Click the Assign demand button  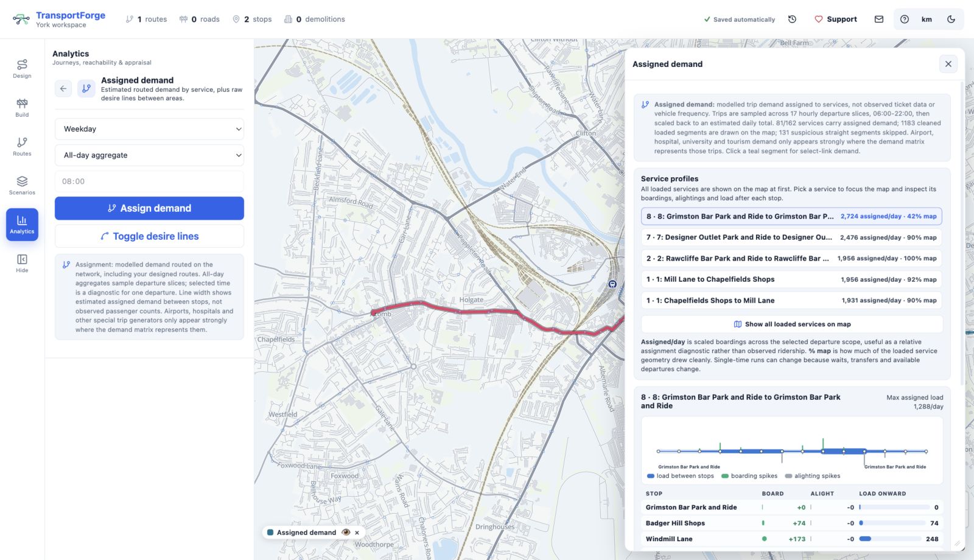click(149, 208)
